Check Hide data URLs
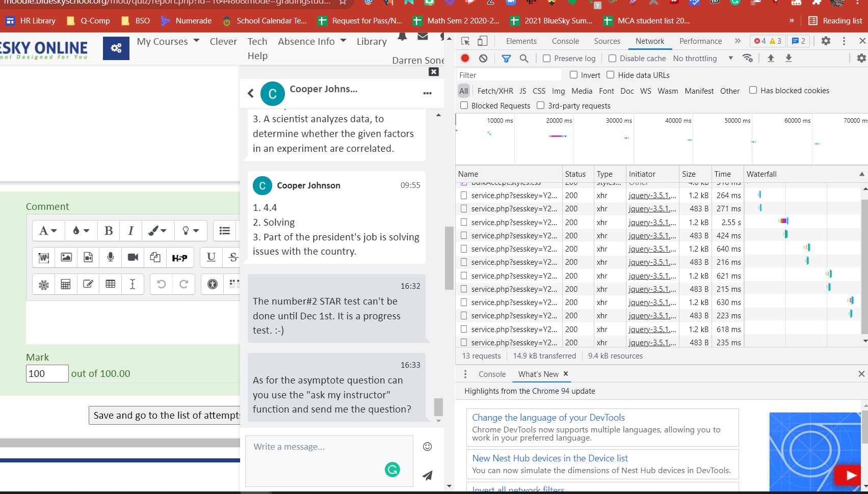Screen dimensions: 868x494 pyautogui.click(x=610, y=75)
